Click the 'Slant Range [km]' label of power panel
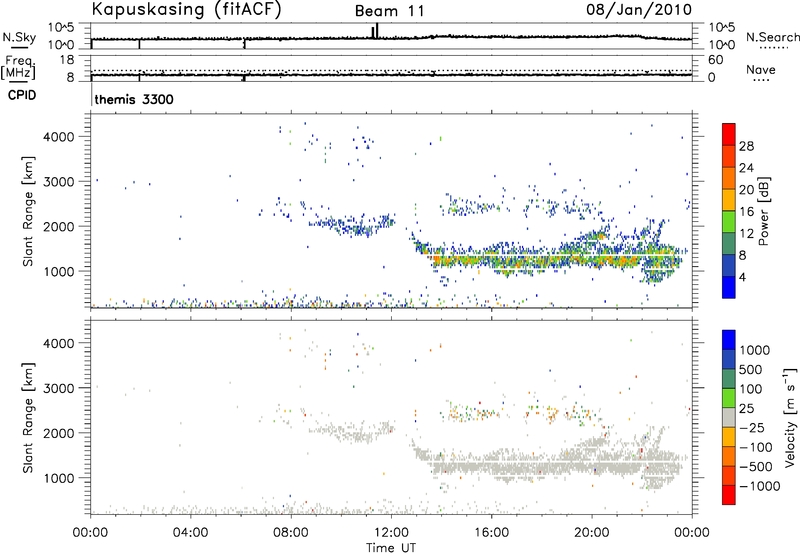The image size is (800, 554). point(28,211)
